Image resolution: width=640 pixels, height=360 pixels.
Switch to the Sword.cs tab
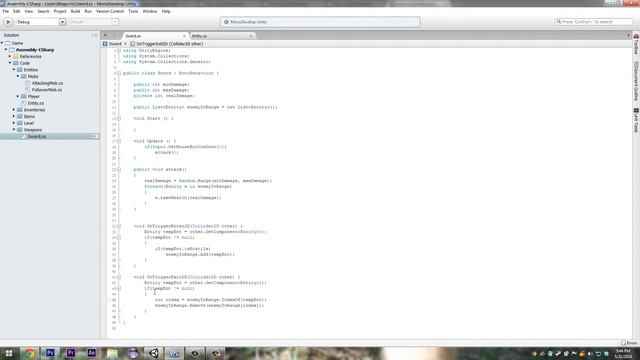(x=155, y=36)
